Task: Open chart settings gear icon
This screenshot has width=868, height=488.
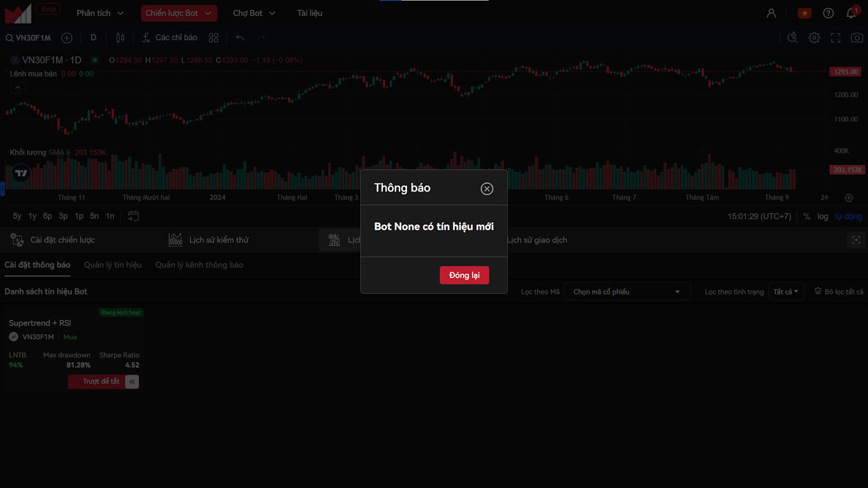Action: coord(814,37)
